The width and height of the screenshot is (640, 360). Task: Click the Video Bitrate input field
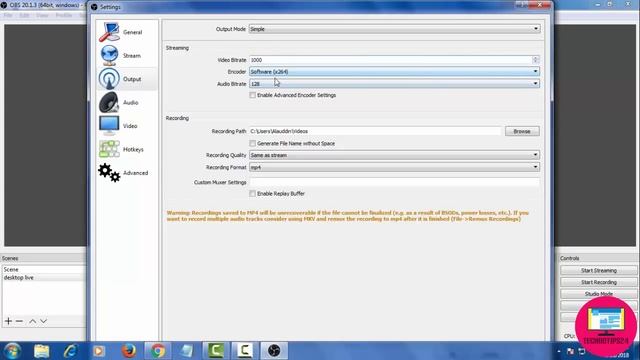391,60
